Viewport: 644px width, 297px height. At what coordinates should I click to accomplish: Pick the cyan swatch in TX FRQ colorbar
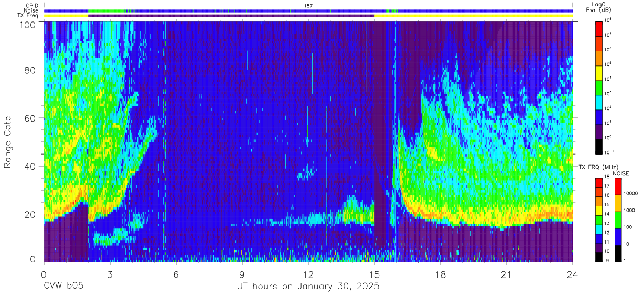(598, 229)
